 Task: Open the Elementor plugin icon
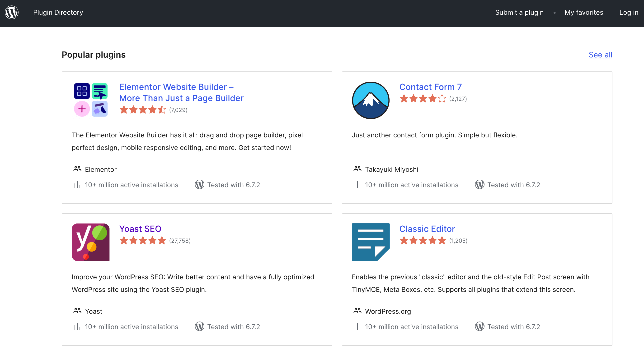(91, 100)
